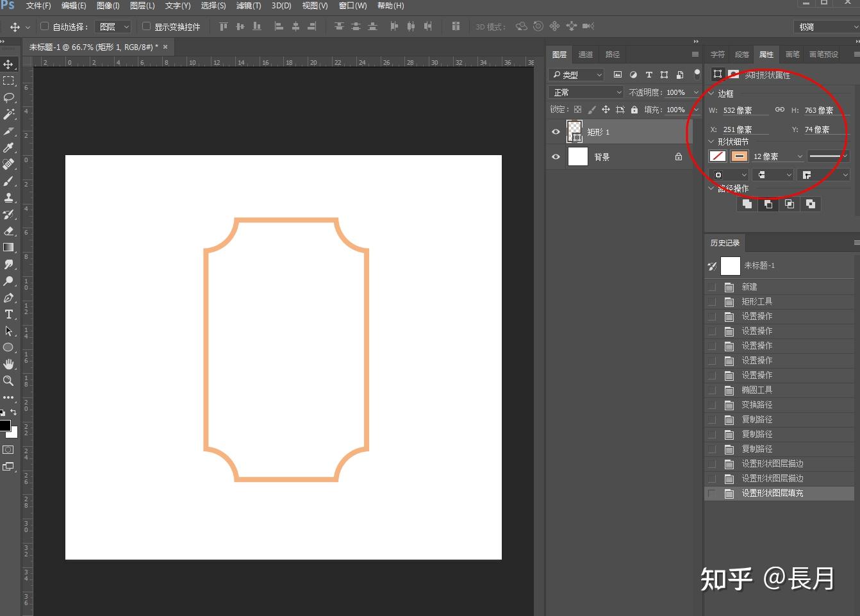Switch to the 通道 tab

coord(585,54)
